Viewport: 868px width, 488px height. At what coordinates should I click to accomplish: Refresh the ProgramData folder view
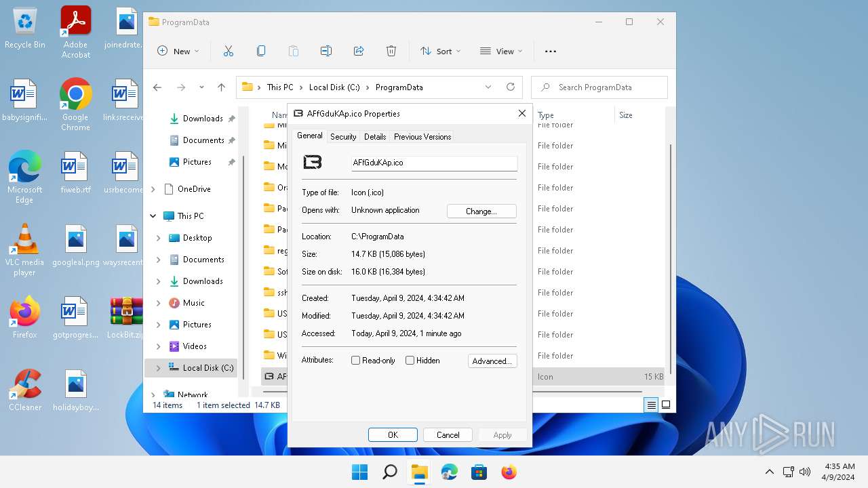pyautogui.click(x=511, y=87)
